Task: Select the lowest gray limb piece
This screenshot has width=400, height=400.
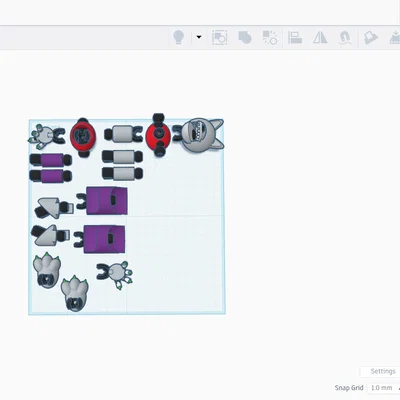Action: click(x=122, y=173)
